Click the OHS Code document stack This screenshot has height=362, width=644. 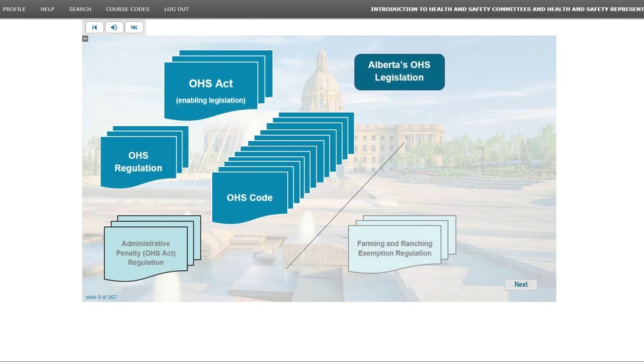click(250, 198)
